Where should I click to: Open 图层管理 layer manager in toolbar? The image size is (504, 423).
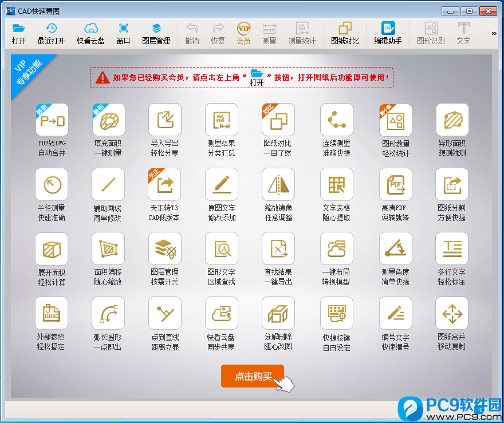click(156, 33)
